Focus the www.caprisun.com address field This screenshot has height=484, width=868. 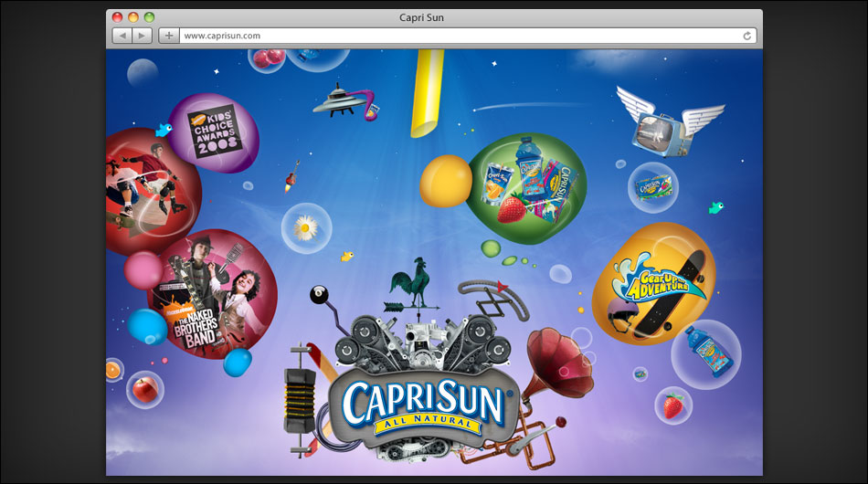[x=468, y=36]
